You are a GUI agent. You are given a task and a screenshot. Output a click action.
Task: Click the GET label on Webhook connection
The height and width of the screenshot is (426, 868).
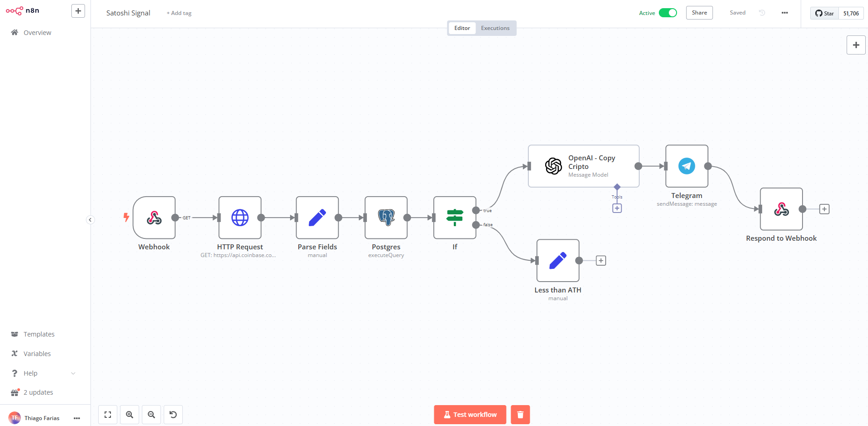pos(187,218)
